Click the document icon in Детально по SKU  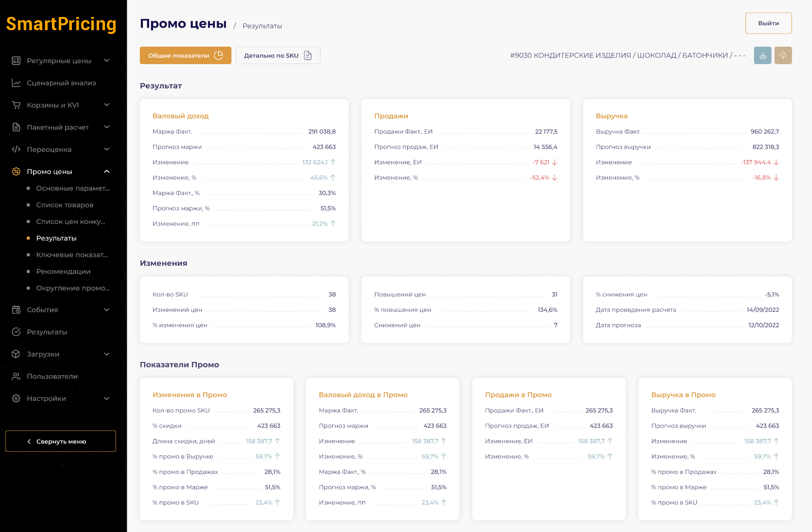coord(307,55)
